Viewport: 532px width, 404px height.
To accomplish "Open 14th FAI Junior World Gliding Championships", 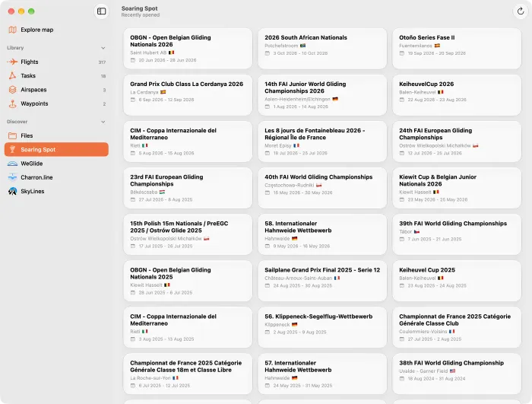I will point(322,95).
